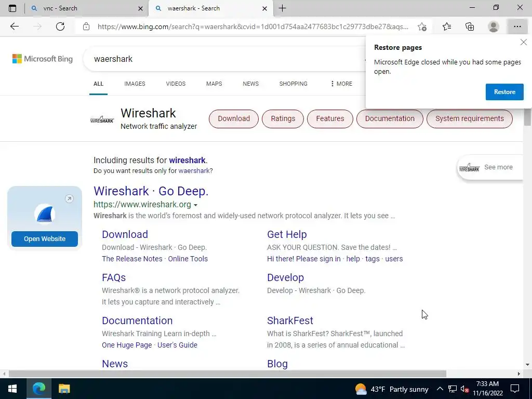Select the SHOPPING search tab
532x399 pixels.
tap(294, 84)
